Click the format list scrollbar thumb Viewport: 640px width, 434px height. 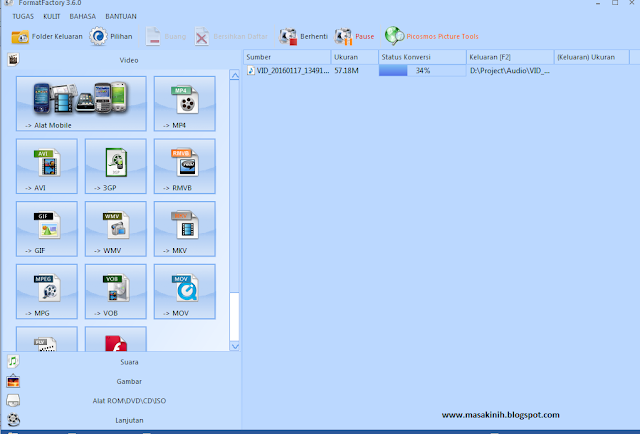pos(235,316)
